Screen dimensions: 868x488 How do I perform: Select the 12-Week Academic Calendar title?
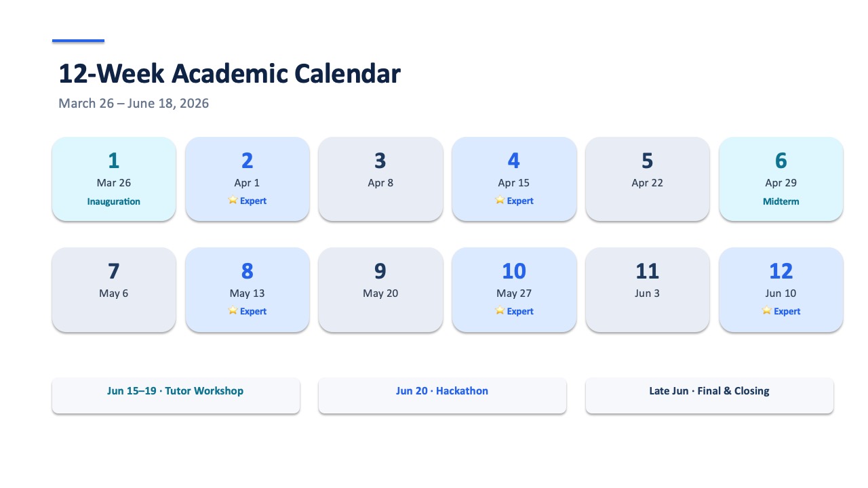coord(229,73)
